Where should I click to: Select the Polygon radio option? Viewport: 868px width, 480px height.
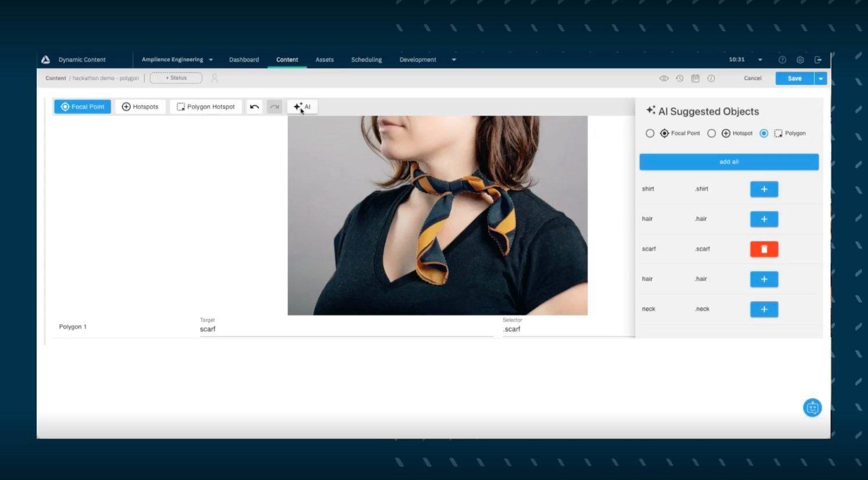tap(764, 133)
